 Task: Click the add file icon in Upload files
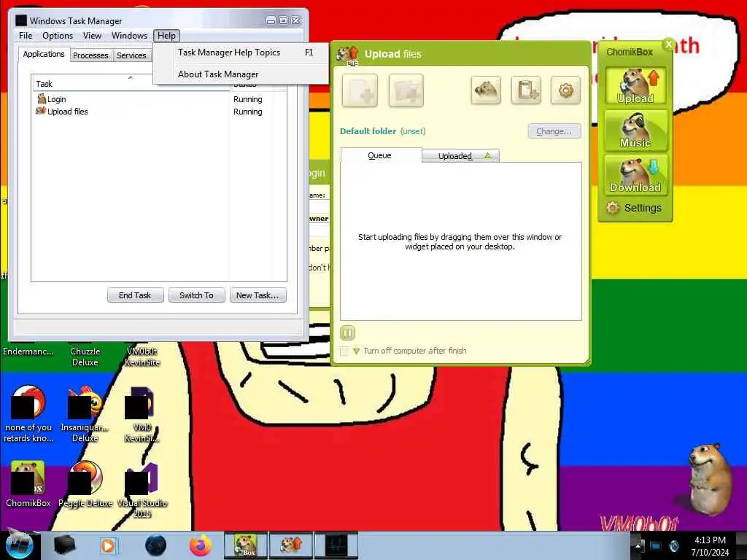point(360,90)
